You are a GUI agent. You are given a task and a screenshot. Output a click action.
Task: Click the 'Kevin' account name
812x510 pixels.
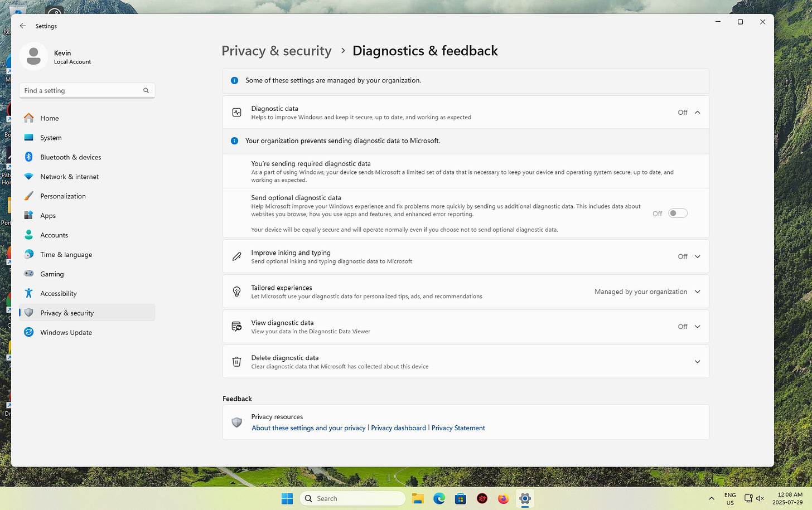62,53
